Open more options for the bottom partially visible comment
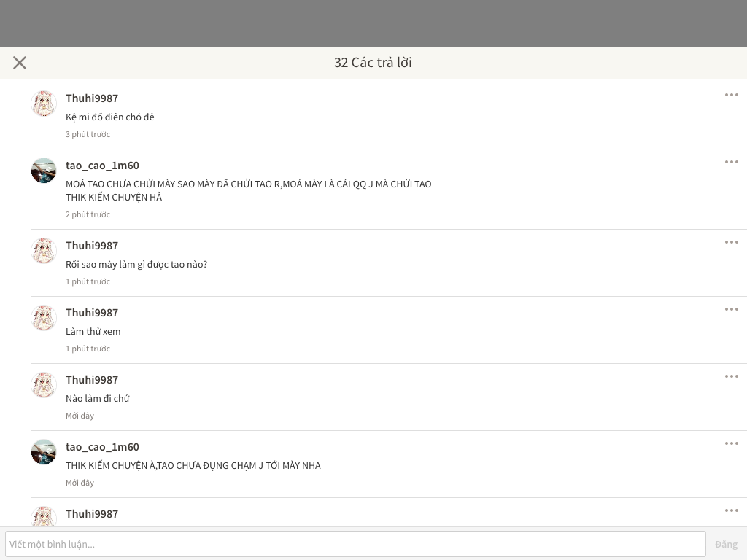This screenshot has height=560, width=747. (731, 510)
